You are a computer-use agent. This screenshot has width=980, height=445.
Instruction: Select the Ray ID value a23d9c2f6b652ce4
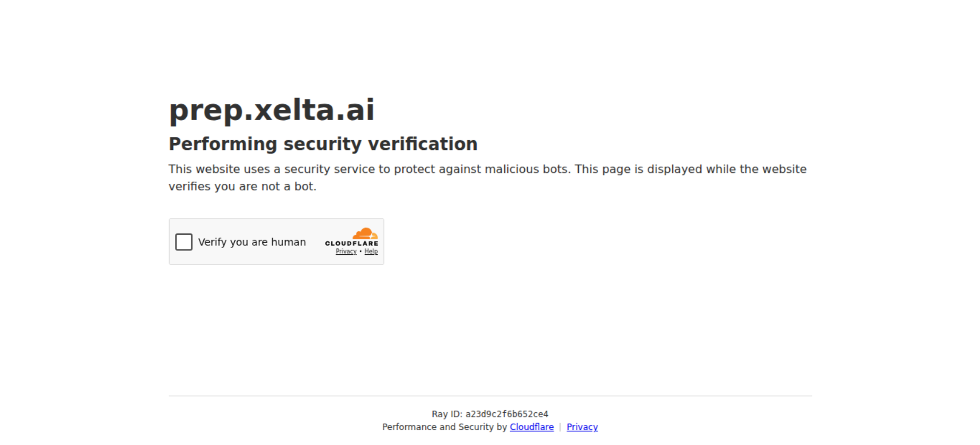[507, 414]
